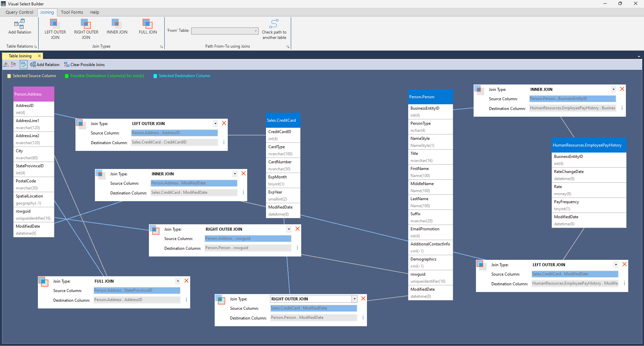Select FULL JOIN ribbon icon
644x346 pixels.
coord(148,23)
